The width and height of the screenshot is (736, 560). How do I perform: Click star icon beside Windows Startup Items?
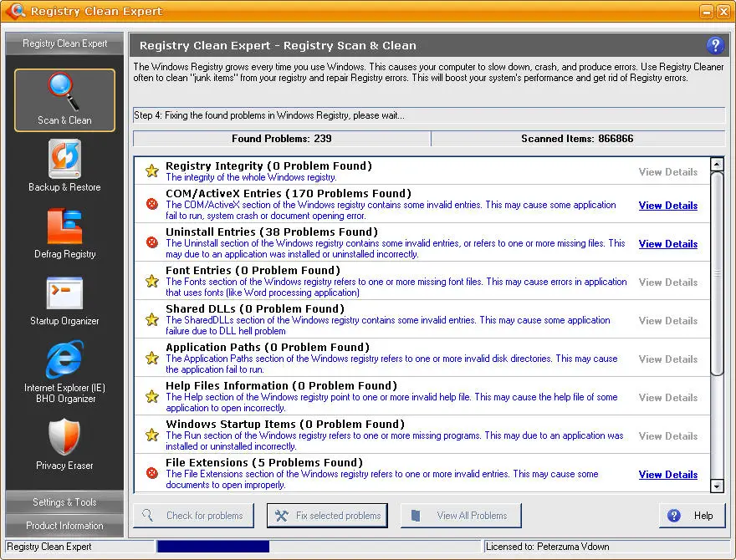[x=151, y=435]
